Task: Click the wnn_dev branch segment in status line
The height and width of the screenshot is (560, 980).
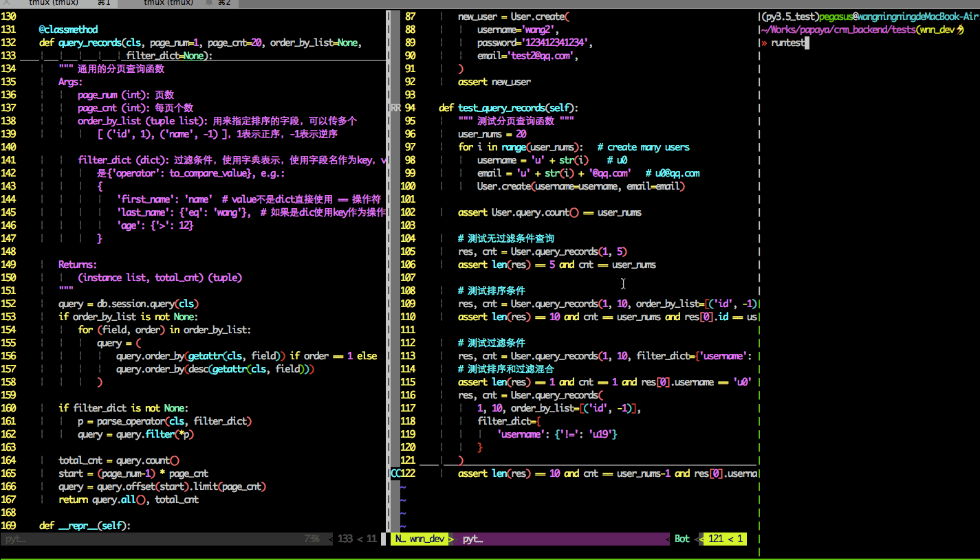Action: 428,539
